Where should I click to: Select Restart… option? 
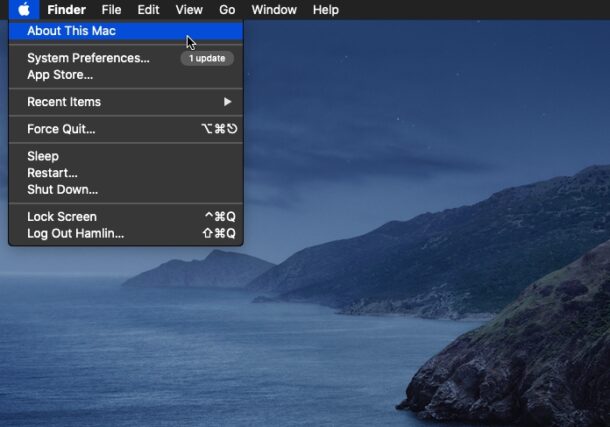point(126,173)
